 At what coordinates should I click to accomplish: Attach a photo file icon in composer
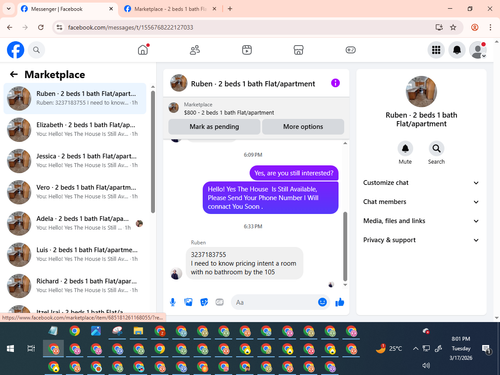tap(188, 302)
